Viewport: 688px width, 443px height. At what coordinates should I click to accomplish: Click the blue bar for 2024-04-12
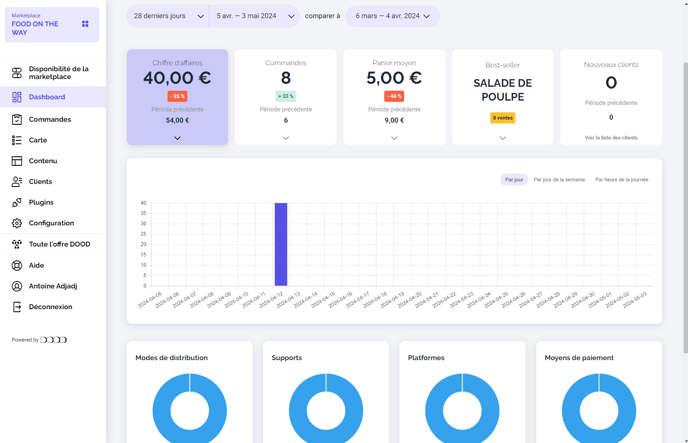[x=281, y=244]
